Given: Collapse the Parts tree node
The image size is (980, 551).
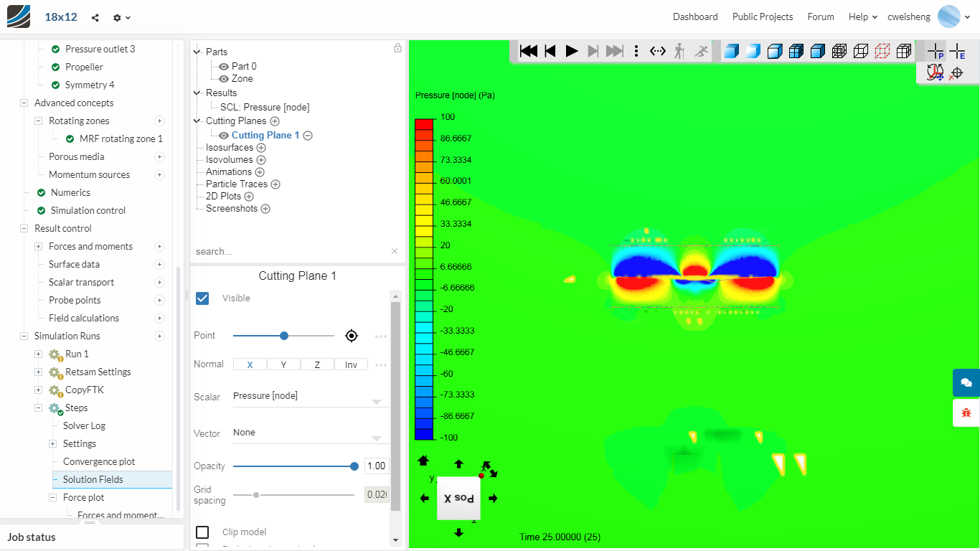Looking at the screenshot, I should 197,52.
